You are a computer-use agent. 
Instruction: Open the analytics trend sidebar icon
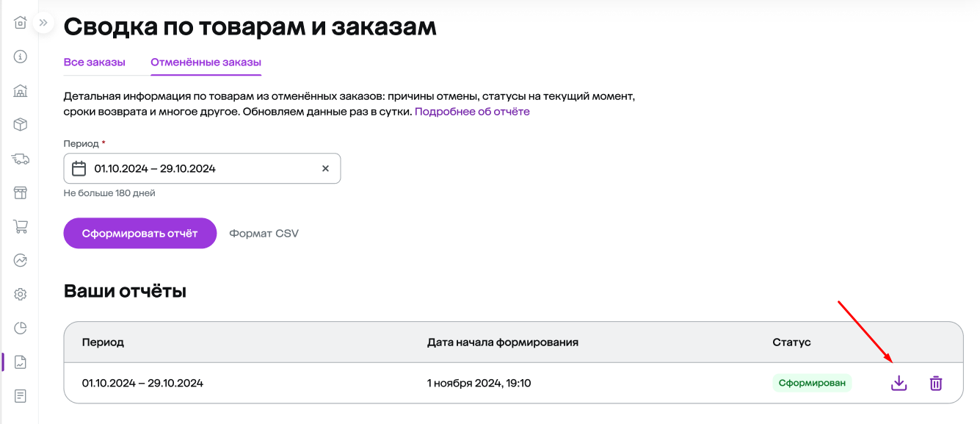click(21, 260)
